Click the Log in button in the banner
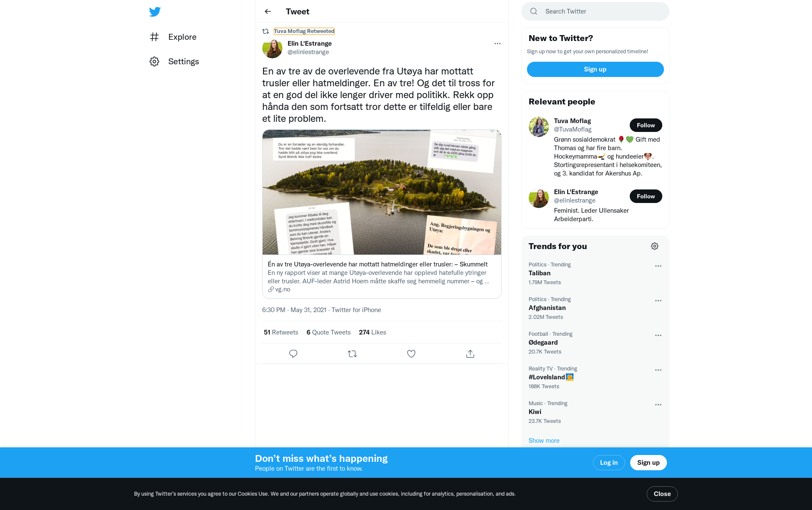 [x=609, y=463]
